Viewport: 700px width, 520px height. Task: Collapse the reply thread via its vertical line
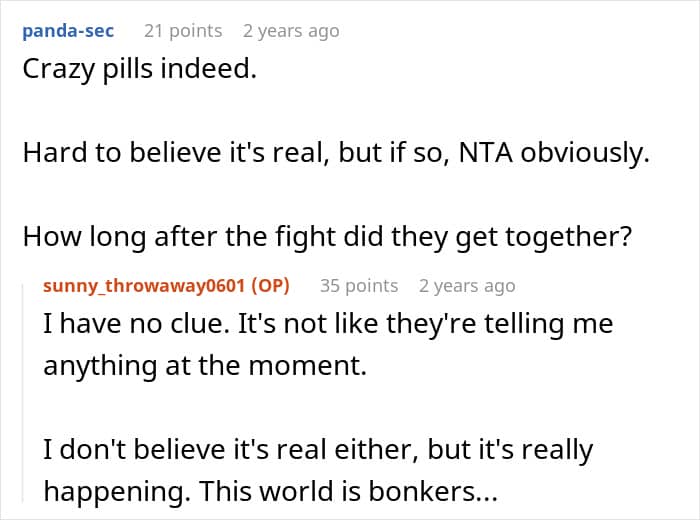click(x=23, y=393)
